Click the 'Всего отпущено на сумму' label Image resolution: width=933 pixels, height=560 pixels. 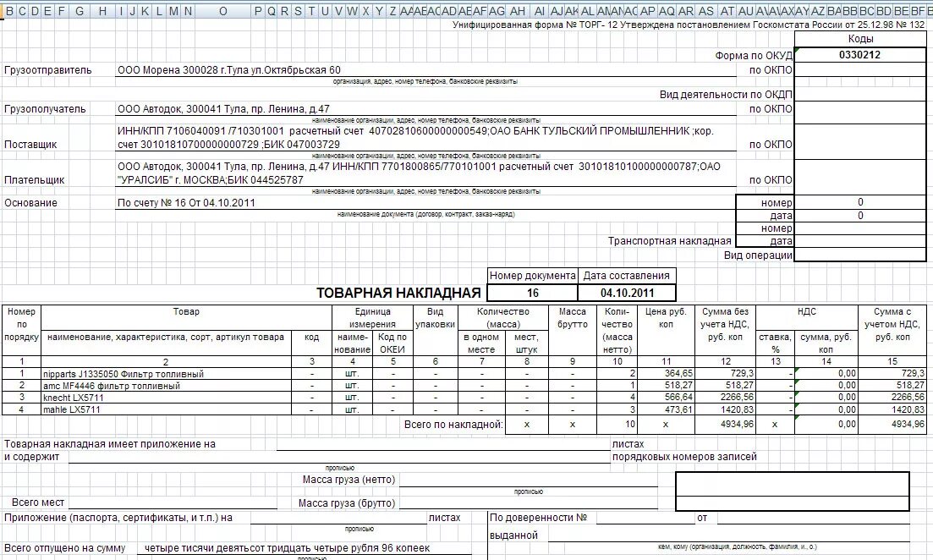(x=65, y=548)
